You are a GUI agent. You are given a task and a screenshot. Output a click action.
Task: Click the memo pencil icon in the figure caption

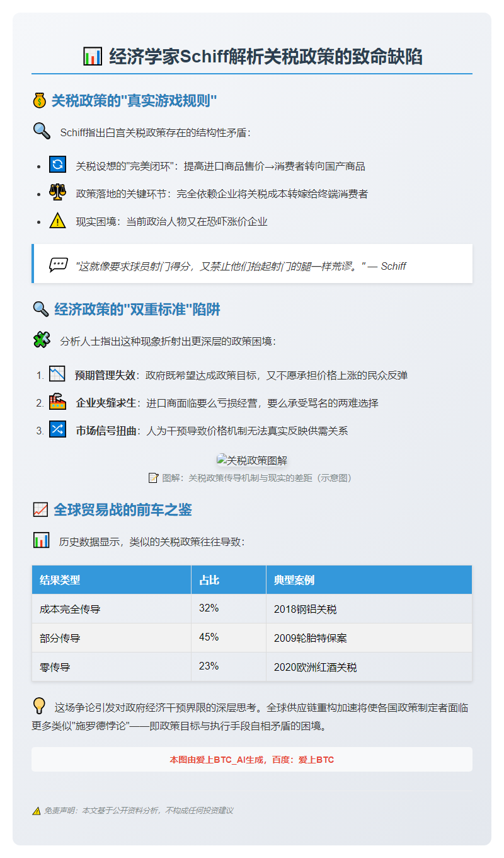[153, 478]
